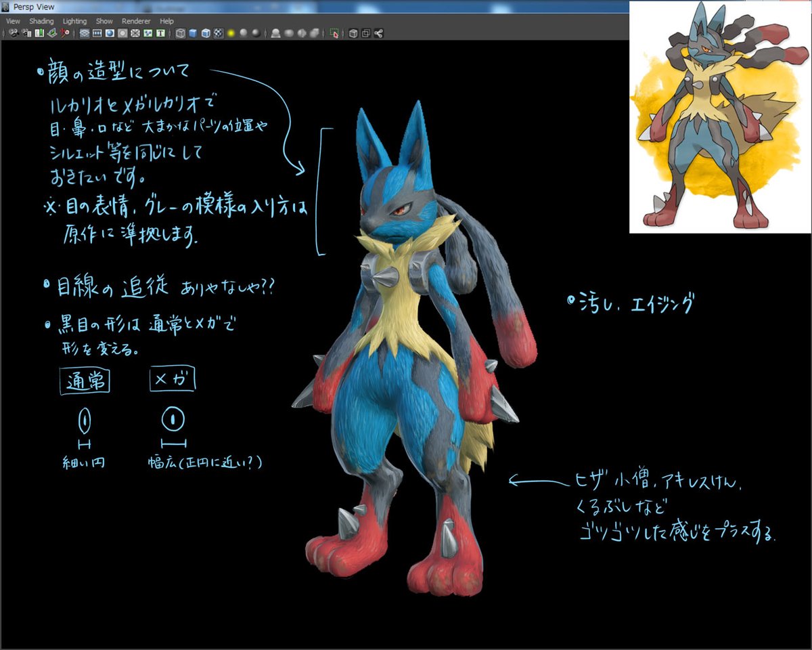The width and height of the screenshot is (812, 650).
Task: Toggle the Gate Mask icon
Action: 122,32
